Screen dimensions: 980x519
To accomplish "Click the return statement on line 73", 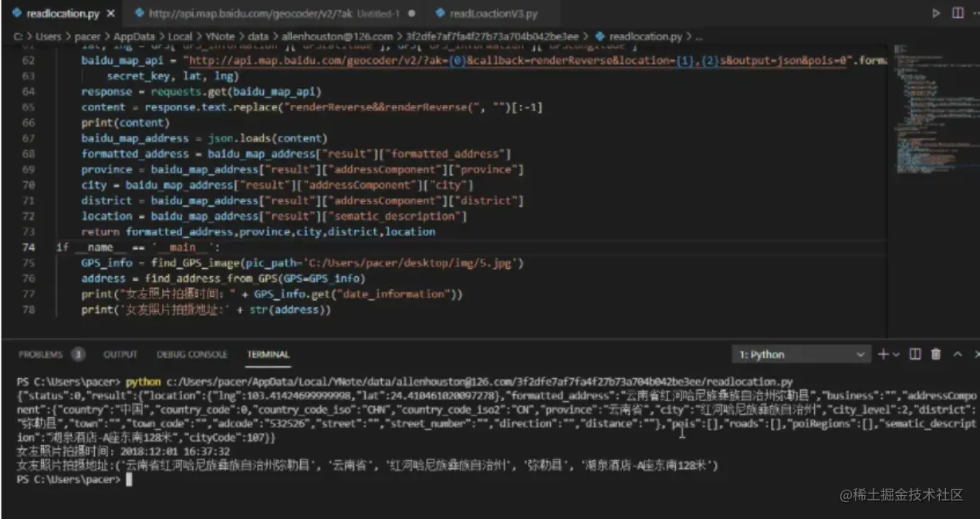I will point(259,231).
